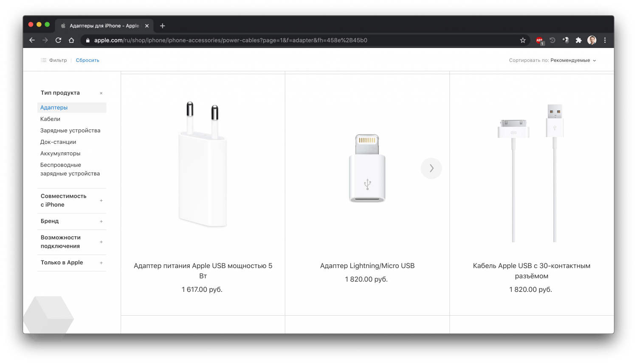
Task: Select the Док-станции product type
Action: tap(58, 142)
